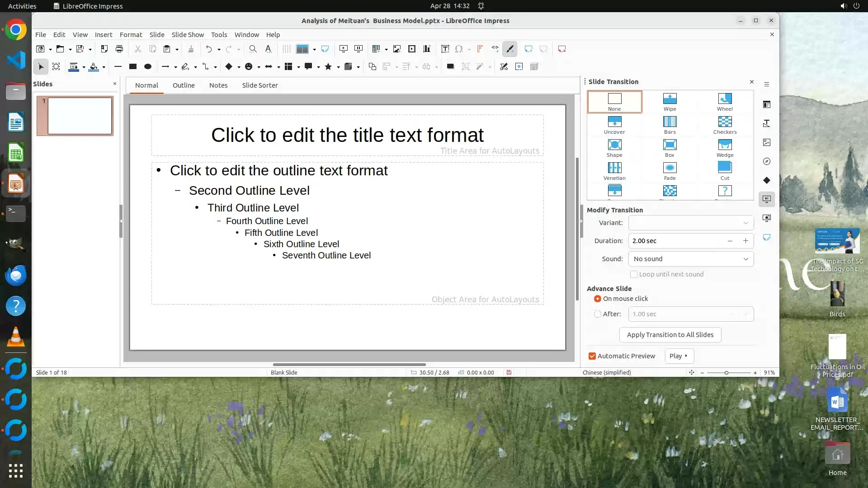Select the Wipe transition

coord(670,102)
